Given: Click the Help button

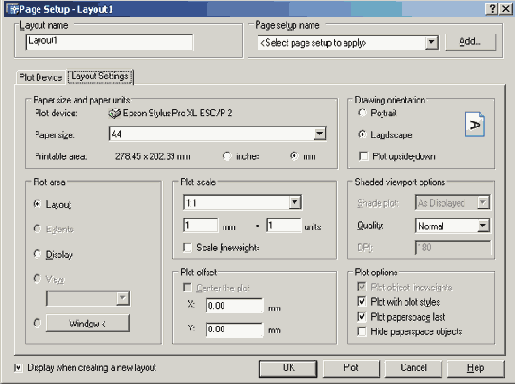Looking at the screenshot, I should (475, 368).
